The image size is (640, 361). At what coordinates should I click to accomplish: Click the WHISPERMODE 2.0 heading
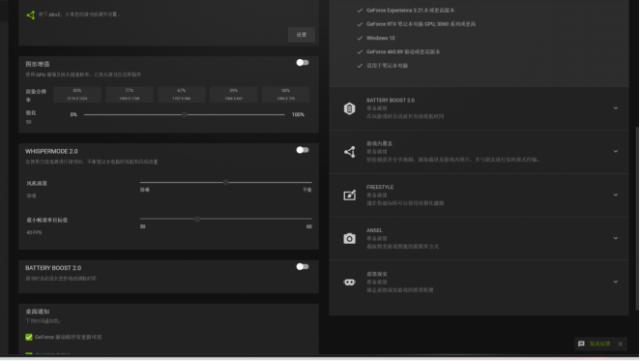click(x=51, y=151)
